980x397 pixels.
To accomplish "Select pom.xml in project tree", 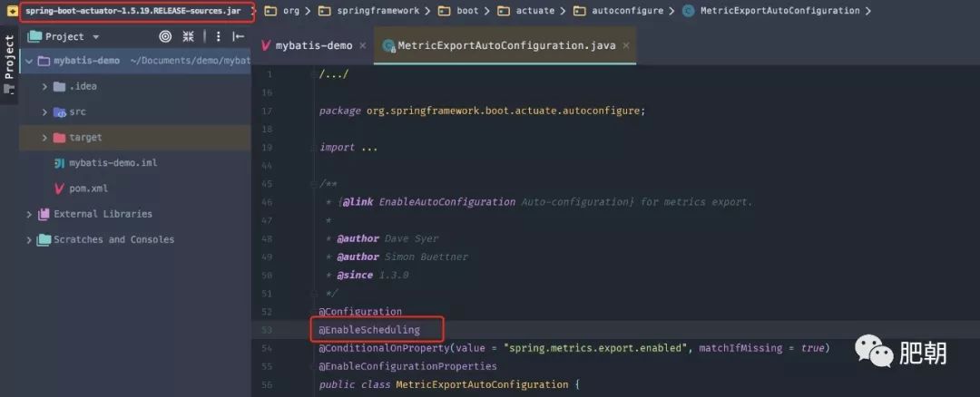I will (x=88, y=189).
